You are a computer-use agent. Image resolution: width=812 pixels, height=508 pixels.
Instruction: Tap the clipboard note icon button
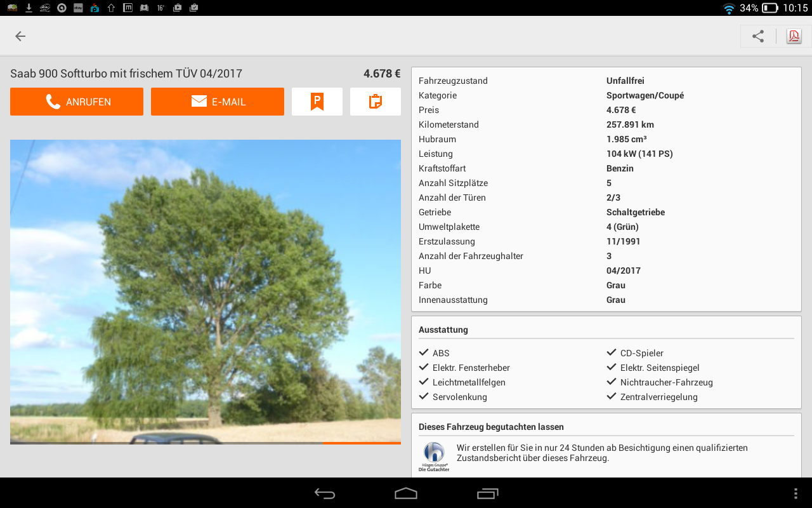point(376,102)
